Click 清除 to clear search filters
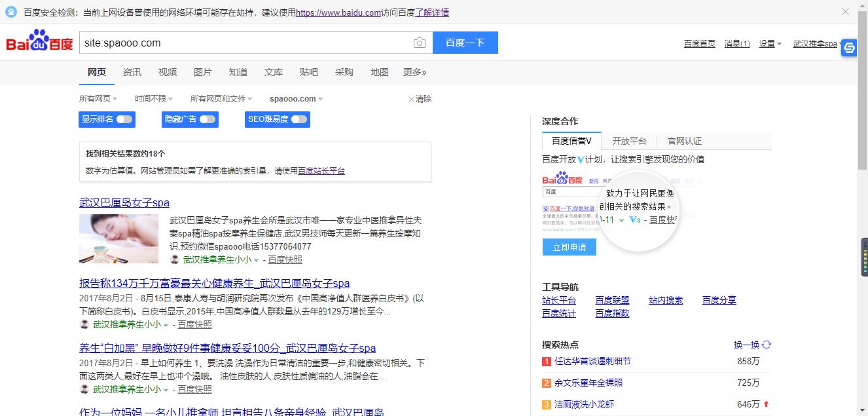868x416 pixels. 424,99
